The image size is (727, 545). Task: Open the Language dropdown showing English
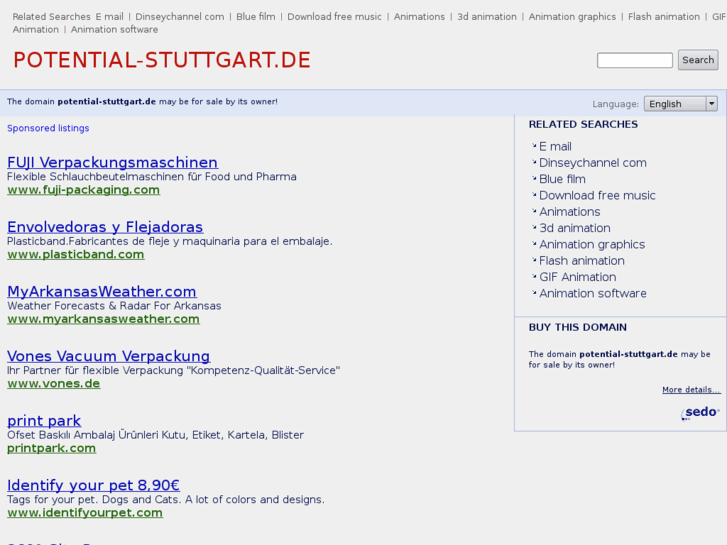[x=681, y=103]
